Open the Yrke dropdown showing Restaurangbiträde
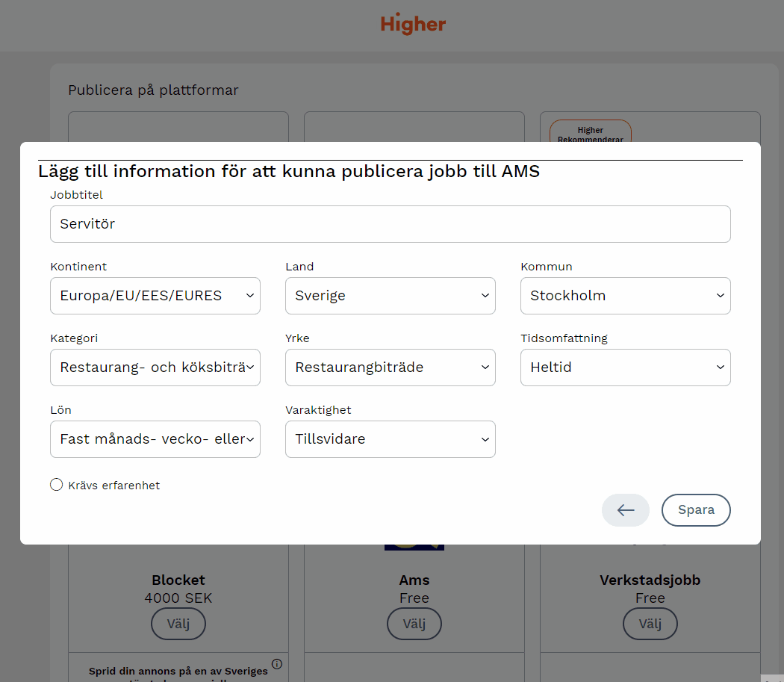Screen dimensions: 784x682 (391, 368)
